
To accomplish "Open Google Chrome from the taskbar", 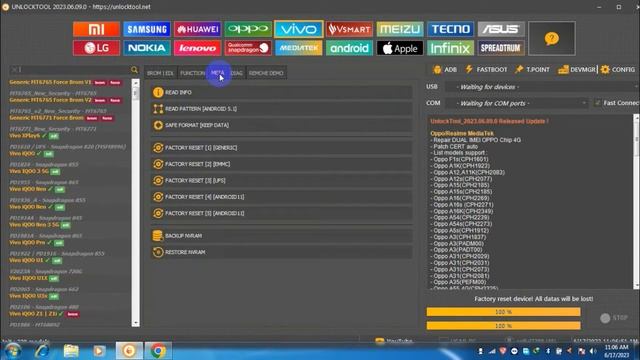I will [x=158, y=351].
